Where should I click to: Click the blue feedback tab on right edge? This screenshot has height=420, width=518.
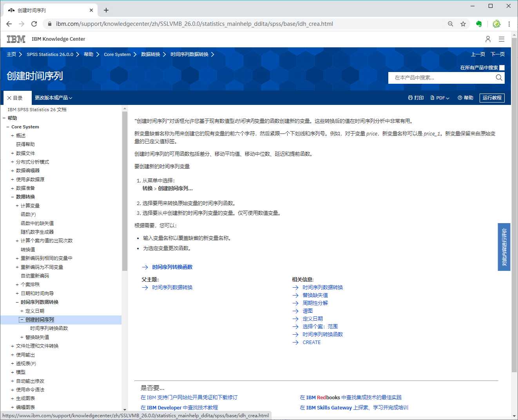(x=504, y=247)
